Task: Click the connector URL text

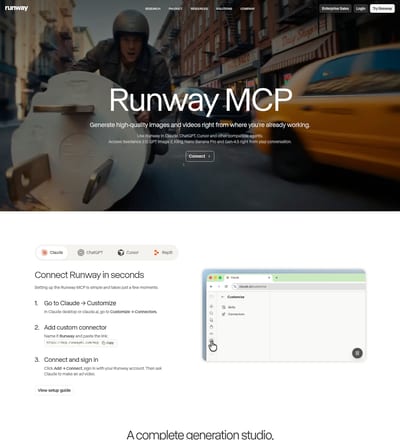Action: 73,343
